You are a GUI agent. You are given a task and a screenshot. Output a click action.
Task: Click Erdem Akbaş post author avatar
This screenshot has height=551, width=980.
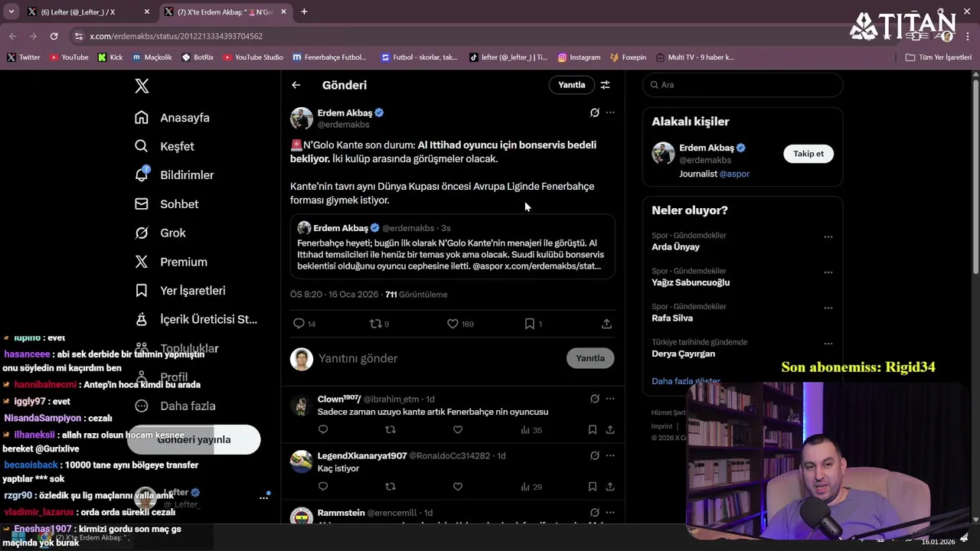tap(302, 119)
